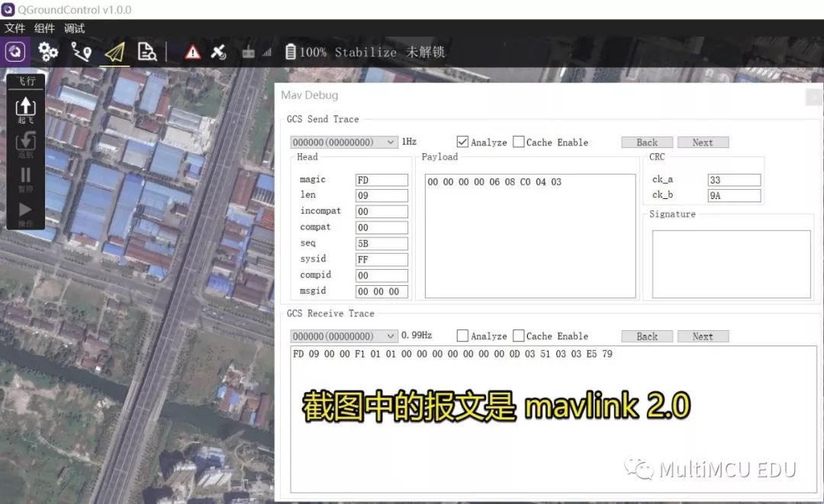Open vehicle setup with the gears icon
The image size is (824, 504).
(48, 51)
